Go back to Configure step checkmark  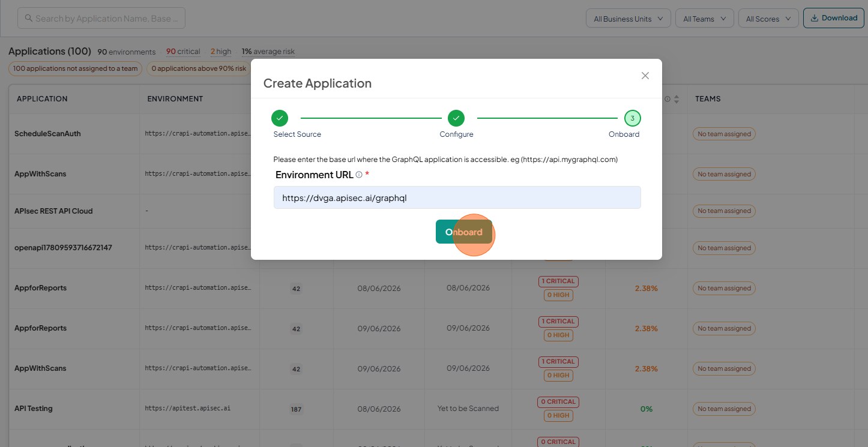pos(456,118)
